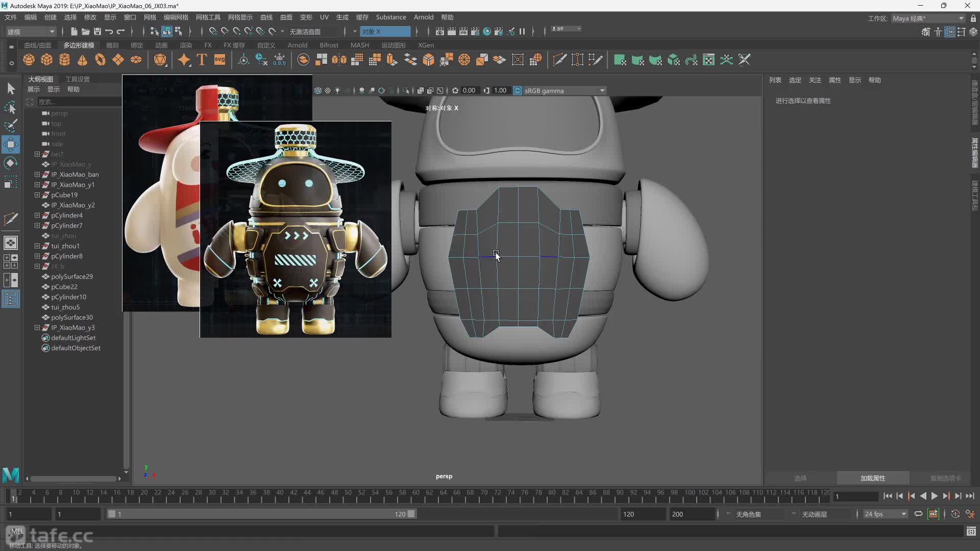Click the viewport gamma value field 1.00
The image size is (980, 551).
coord(500,90)
